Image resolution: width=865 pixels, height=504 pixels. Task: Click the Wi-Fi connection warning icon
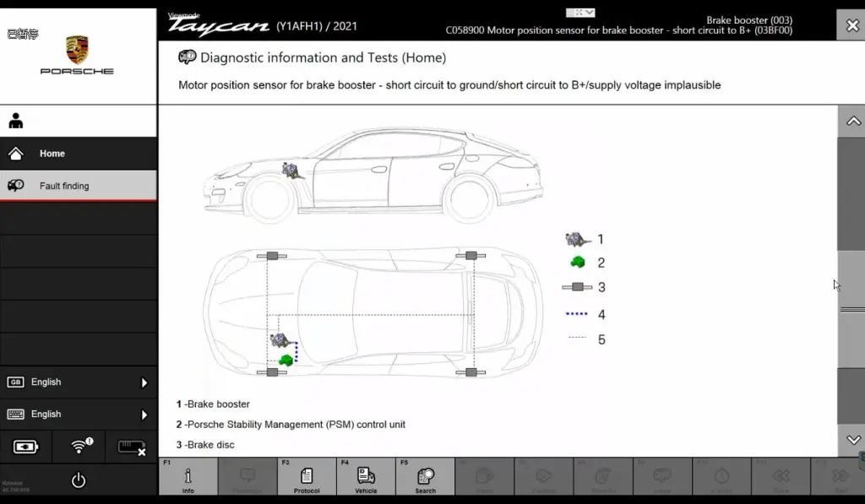coord(79,447)
